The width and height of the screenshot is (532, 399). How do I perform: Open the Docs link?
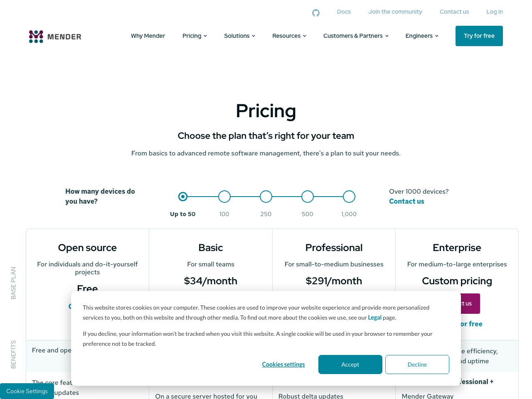tap(344, 12)
